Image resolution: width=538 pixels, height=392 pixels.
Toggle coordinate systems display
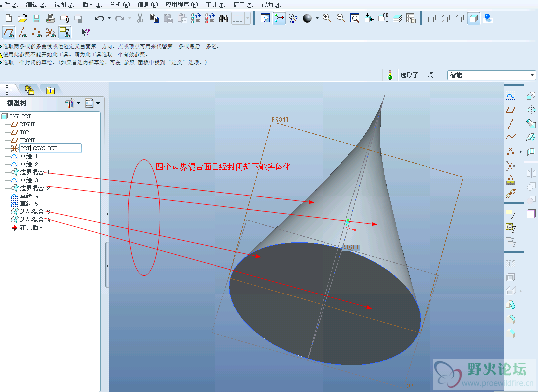tap(51, 32)
